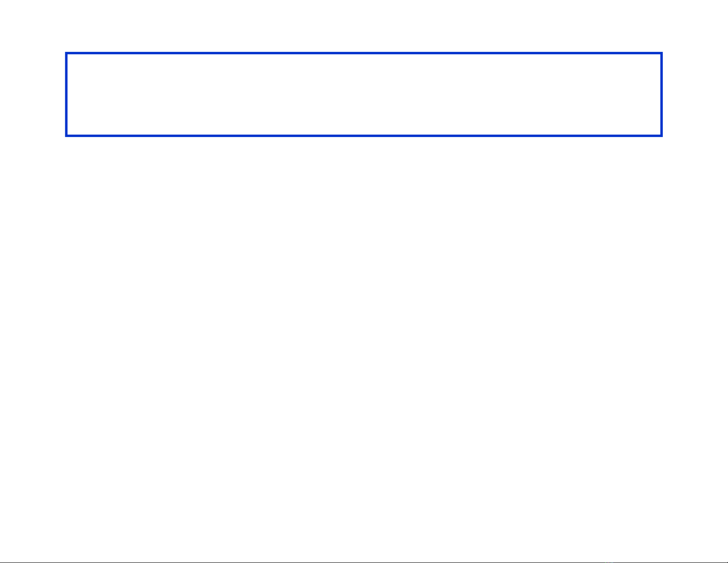Click the blank white area below the blue rectangle
This screenshot has width=728, height=563.
[364, 322]
